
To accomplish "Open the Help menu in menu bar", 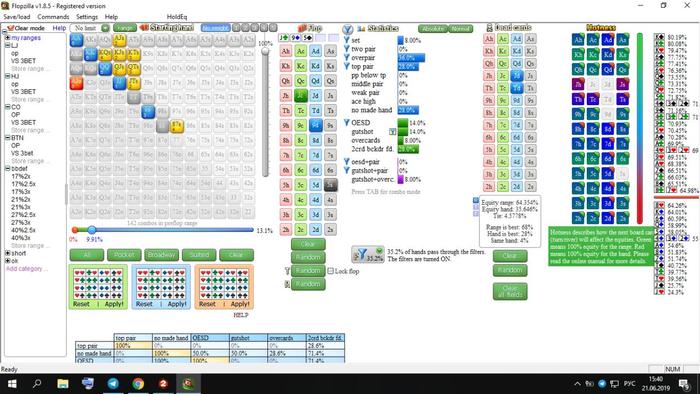I will click(x=111, y=17).
